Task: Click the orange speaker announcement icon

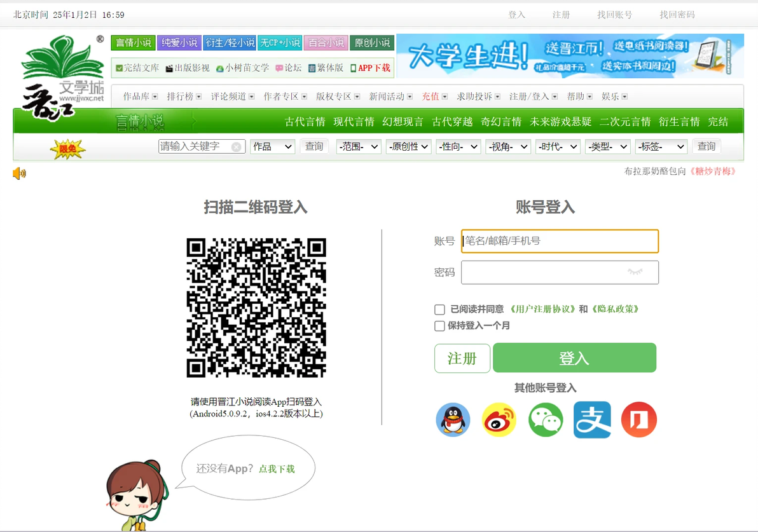Action: 19,173
